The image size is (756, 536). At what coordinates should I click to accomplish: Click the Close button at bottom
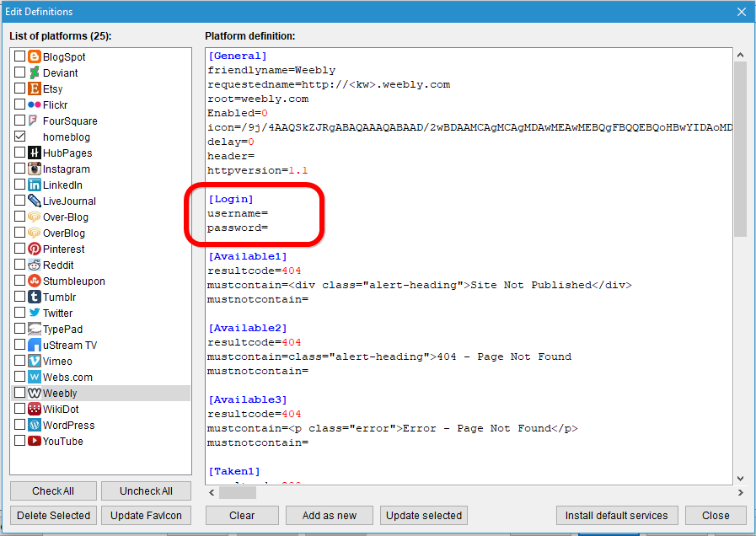(x=716, y=515)
